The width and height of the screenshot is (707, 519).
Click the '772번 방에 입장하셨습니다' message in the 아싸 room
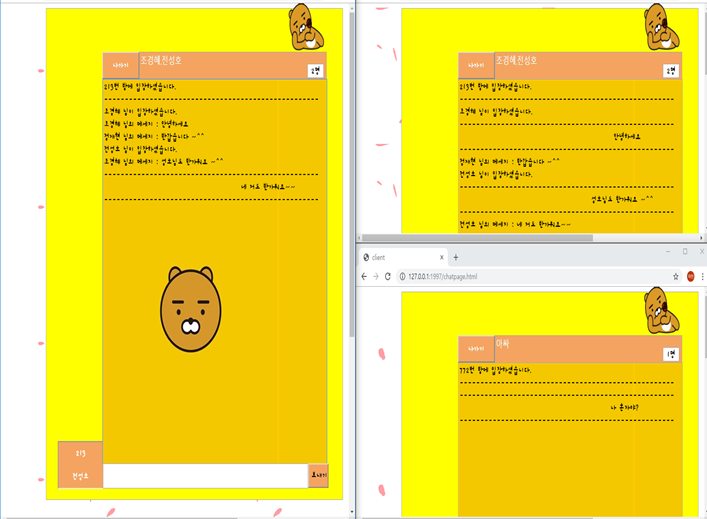(x=495, y=370)
